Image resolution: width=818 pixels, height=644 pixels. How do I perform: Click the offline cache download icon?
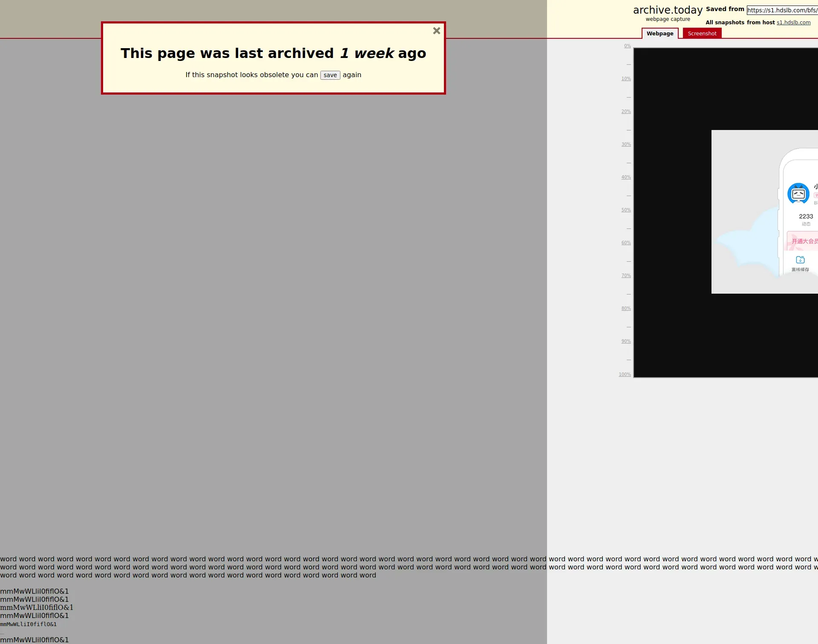click(800, 260)
